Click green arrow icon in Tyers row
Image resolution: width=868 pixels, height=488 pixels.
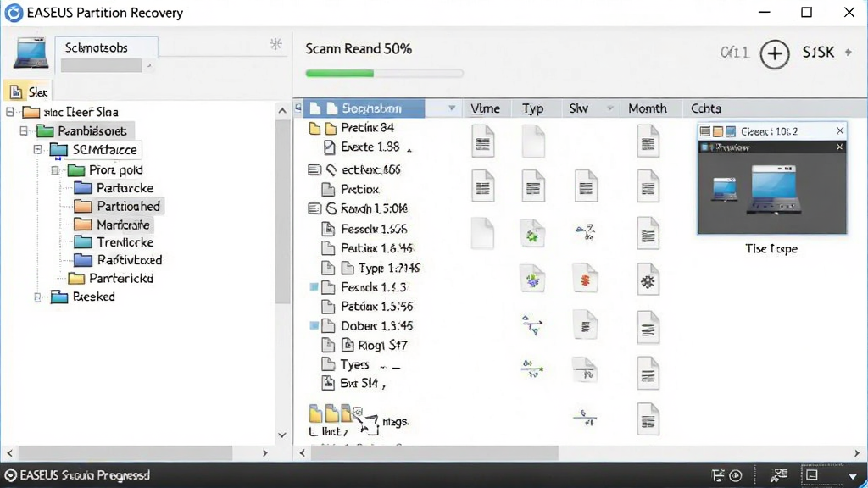click(532, 369)
